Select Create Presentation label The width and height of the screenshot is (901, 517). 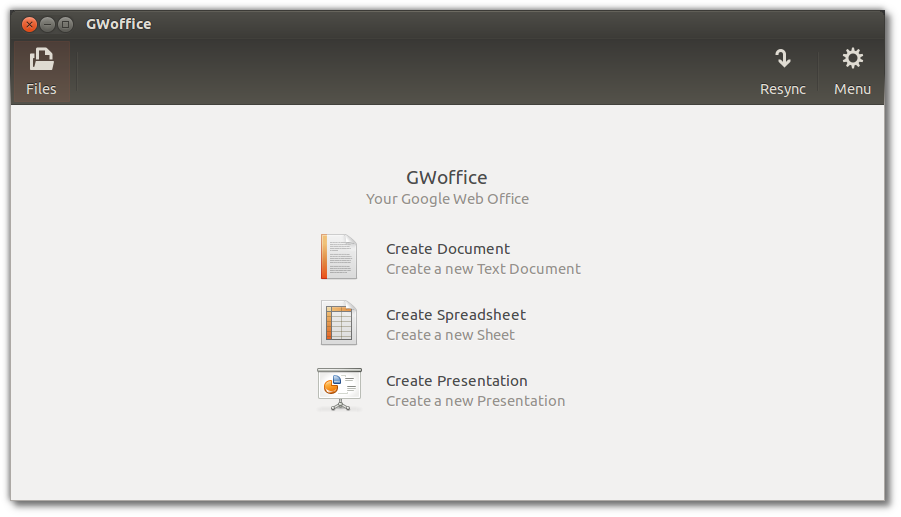pos(457,381)
